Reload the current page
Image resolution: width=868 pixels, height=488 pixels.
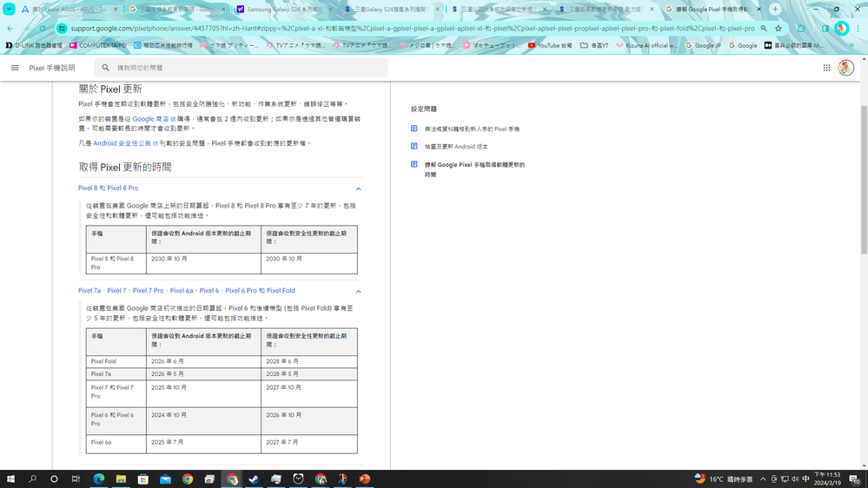(43, 28)
